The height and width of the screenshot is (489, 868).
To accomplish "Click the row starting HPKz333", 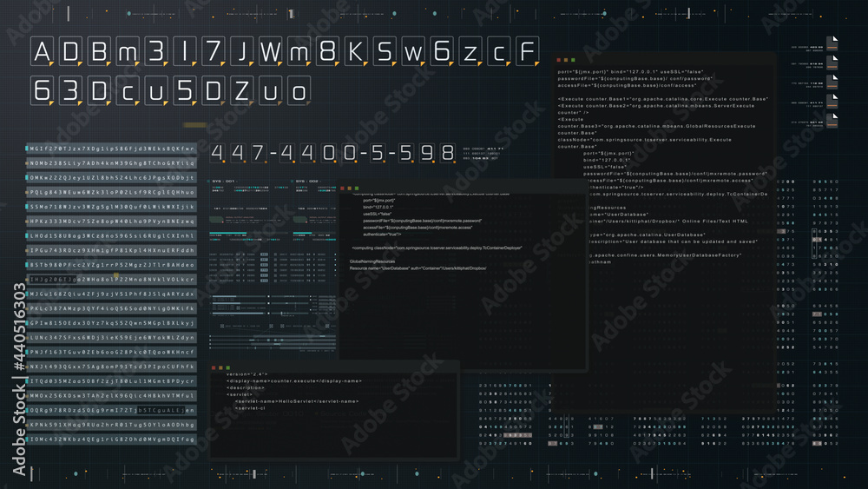I will [x=111, y=221].
